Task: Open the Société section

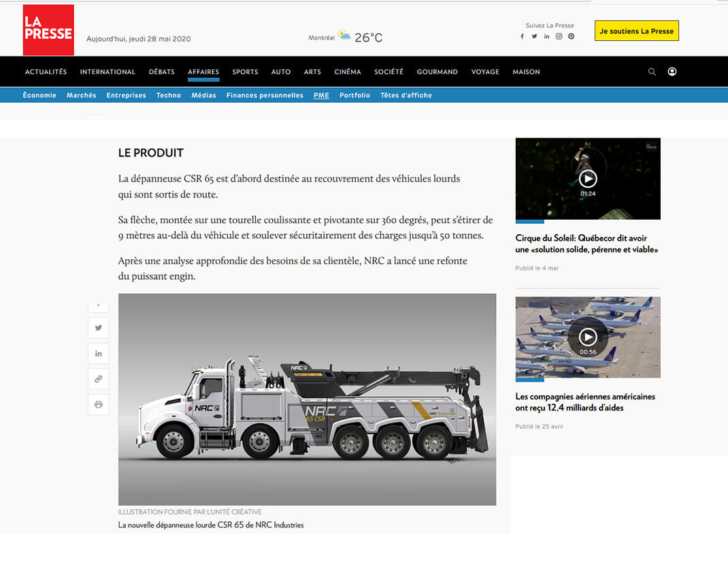Action: coord(389,72)
